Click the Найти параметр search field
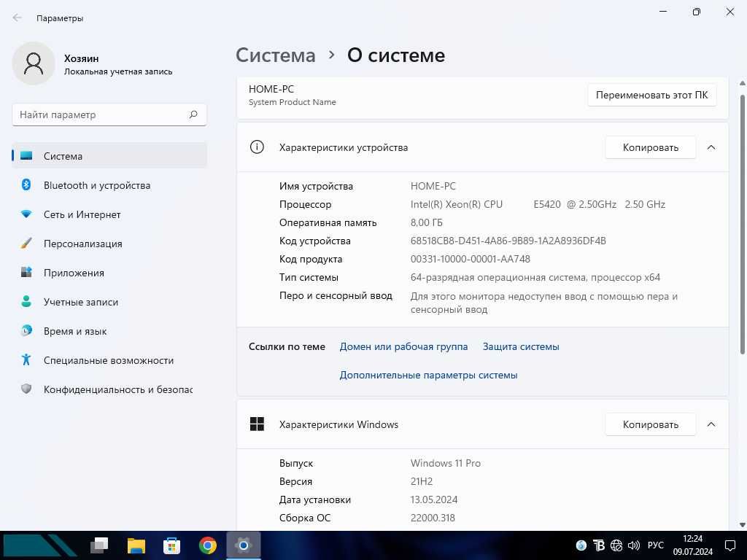747x560 pixels. pyautogui.click(x=109, y=114)
